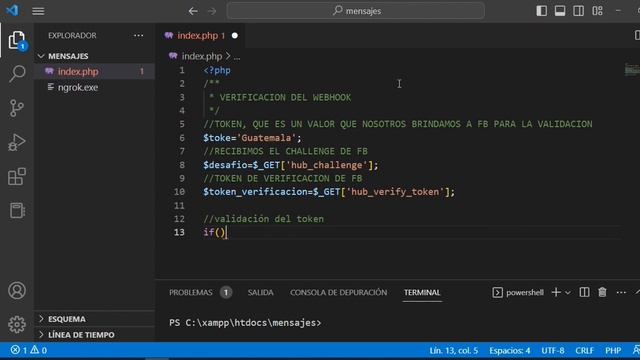The height and width of the screenshot is (360, 640).
Task: Click index.php in the breadcrumb
Action: [x=202, y=56]
